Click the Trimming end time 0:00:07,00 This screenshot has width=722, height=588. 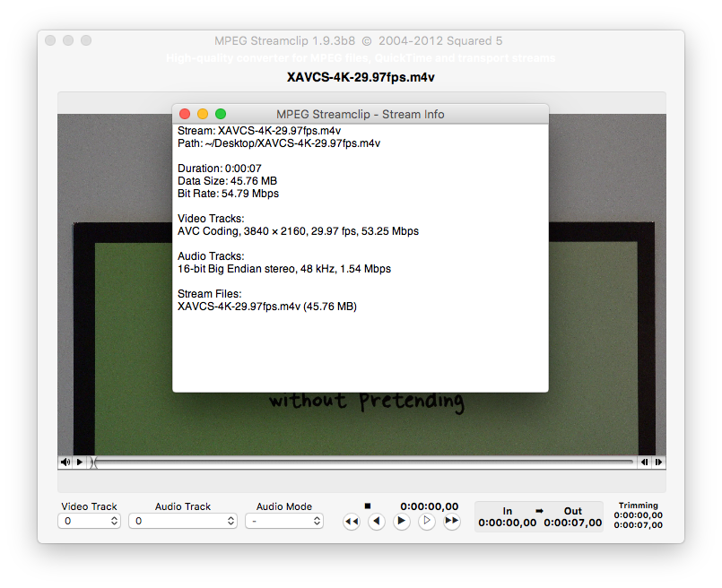coord(639,525)
